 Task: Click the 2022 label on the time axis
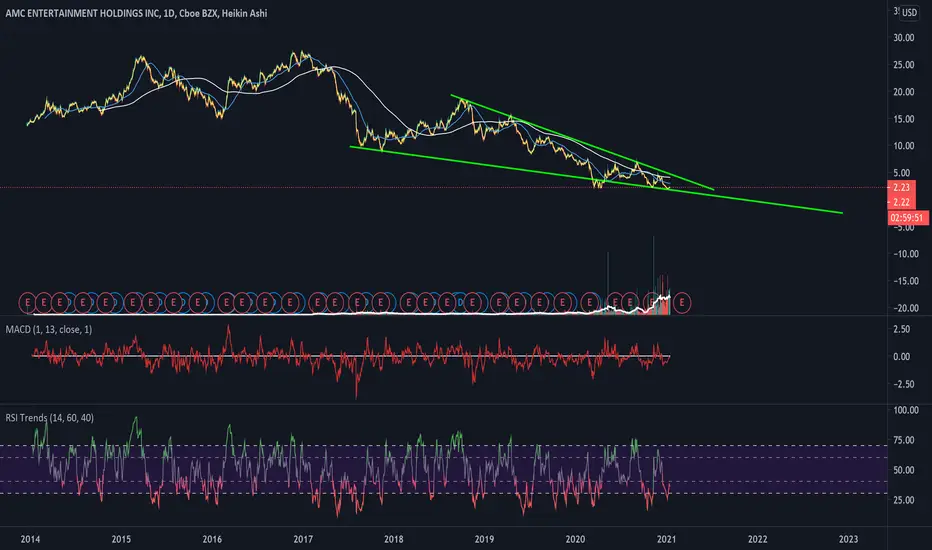pos(757,539)
